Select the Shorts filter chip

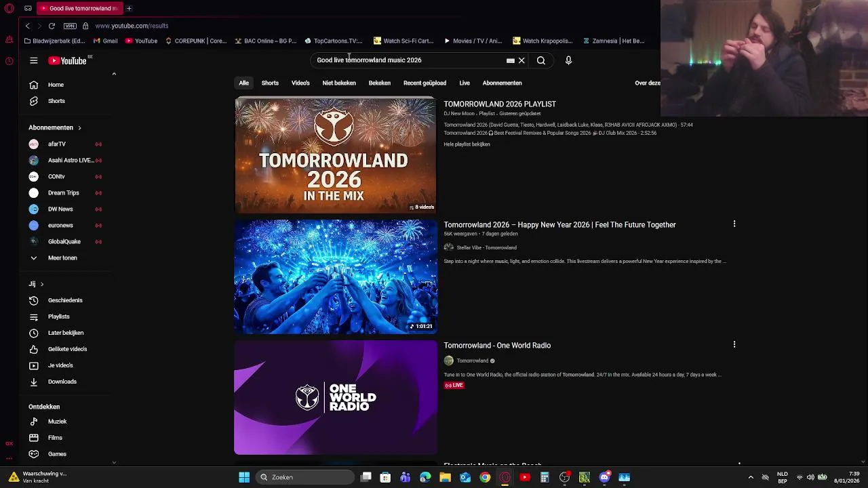point(270,83)
